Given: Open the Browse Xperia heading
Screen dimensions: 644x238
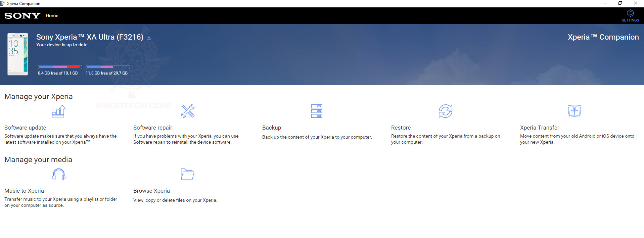Looking at the screenshot, I should coord(151,191).
